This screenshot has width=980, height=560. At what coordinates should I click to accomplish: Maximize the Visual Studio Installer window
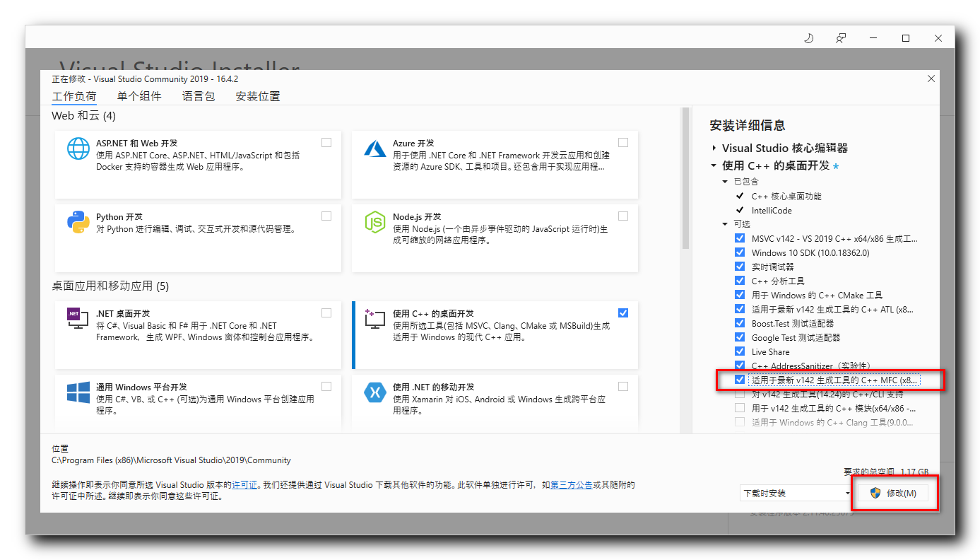tap(906, 38)
